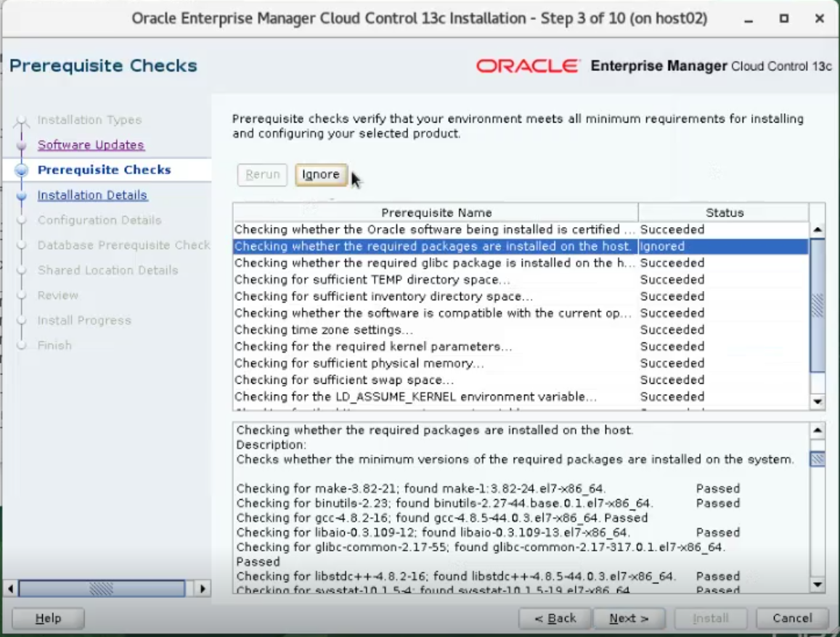Click the libstdc++-4.8.2-16 check line

[x=488, y=577]
